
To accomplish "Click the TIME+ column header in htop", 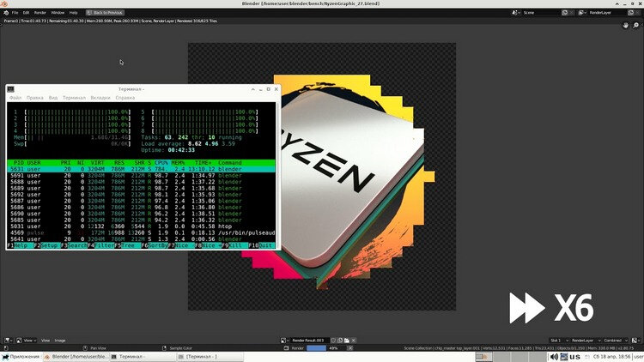I will pyautogui.click(x=203, y=162).
